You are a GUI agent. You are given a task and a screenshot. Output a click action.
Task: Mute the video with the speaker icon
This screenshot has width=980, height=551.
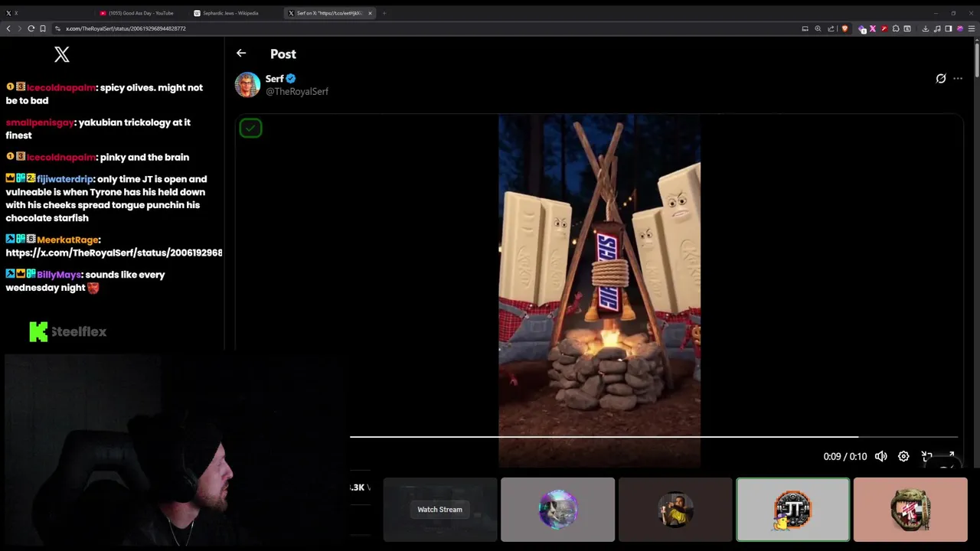pos(881,456)
